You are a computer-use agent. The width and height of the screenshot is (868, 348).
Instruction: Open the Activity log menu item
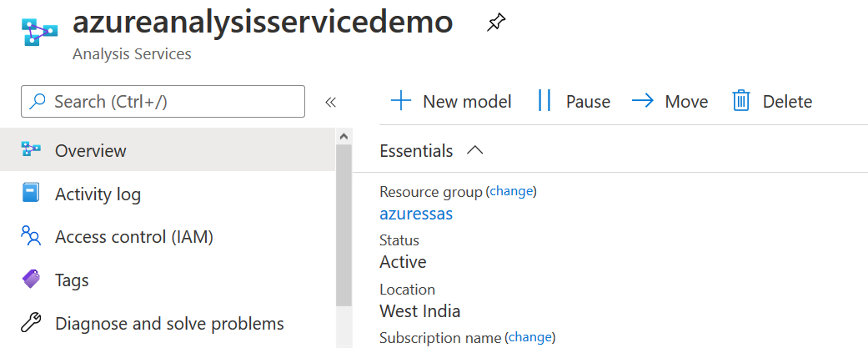click(98, 194)
